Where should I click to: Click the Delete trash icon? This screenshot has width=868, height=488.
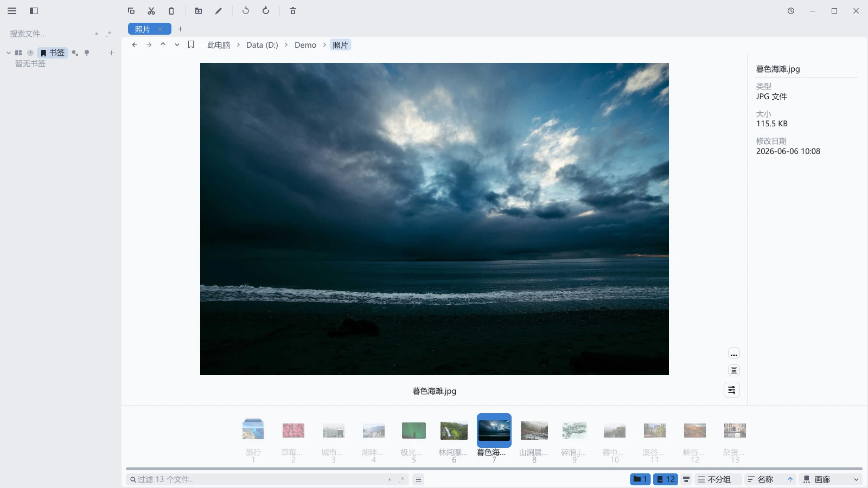point(293,11)
